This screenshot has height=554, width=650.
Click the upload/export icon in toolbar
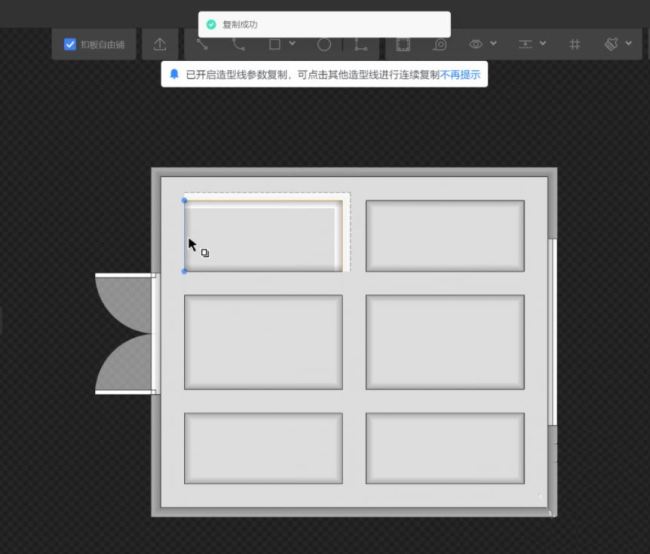pos(160,45)
